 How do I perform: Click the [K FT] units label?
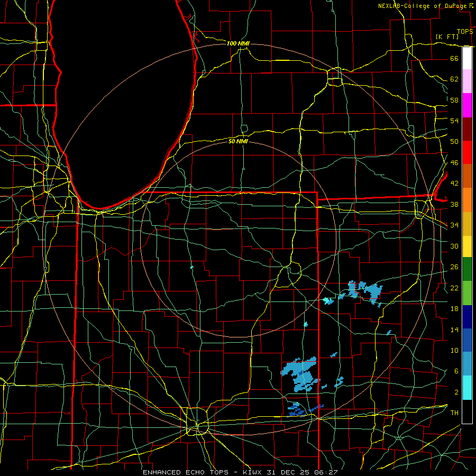click(447, 36)
